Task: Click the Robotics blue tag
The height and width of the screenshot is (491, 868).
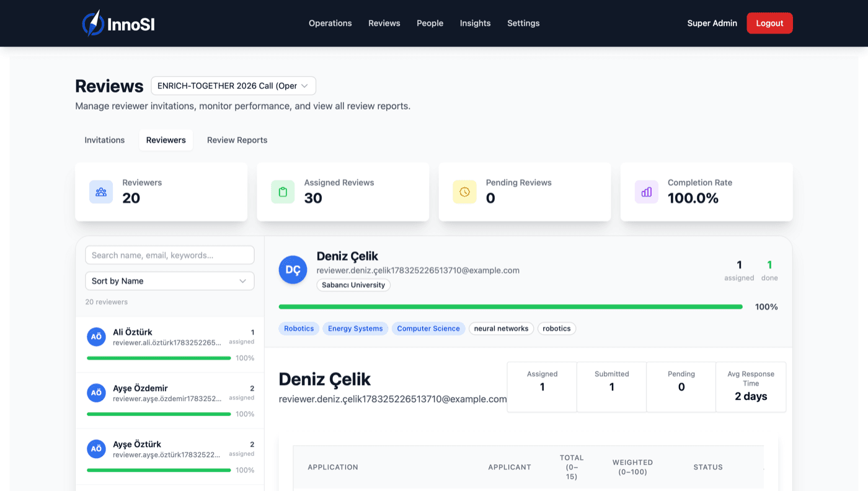Action: [x=299, y=329]
